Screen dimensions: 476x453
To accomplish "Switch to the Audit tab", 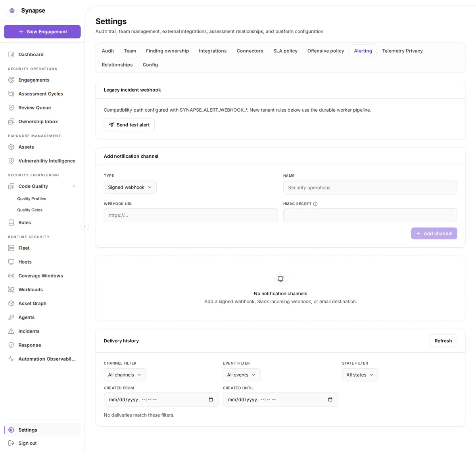I will point(108,51).
